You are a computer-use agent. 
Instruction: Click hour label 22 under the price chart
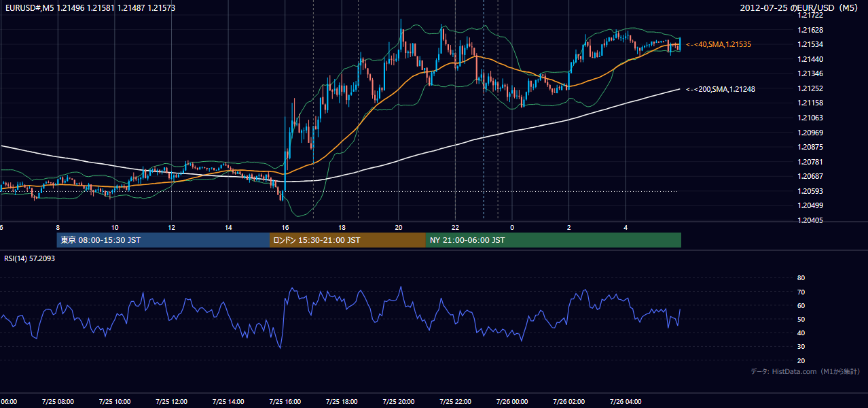tap(456, 227)
